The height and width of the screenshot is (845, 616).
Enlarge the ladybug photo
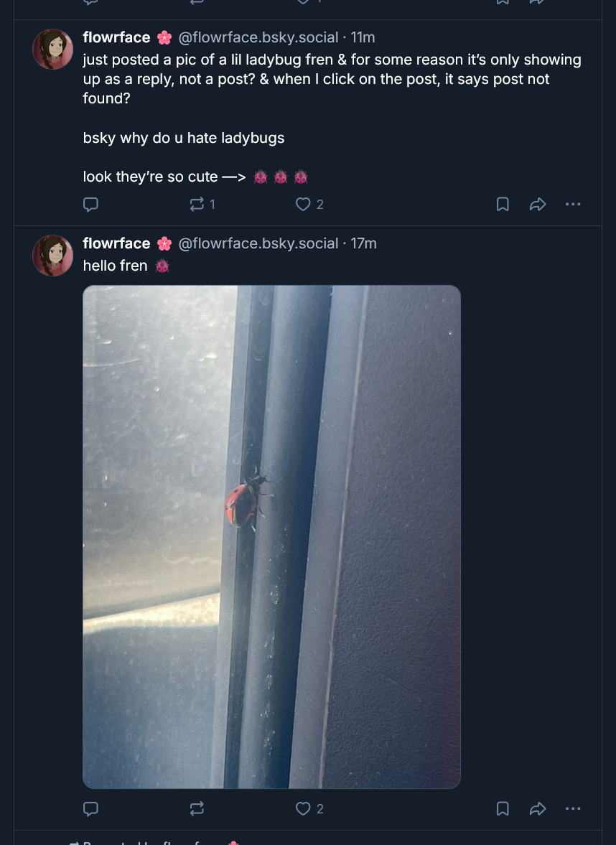tap(271, 537)
